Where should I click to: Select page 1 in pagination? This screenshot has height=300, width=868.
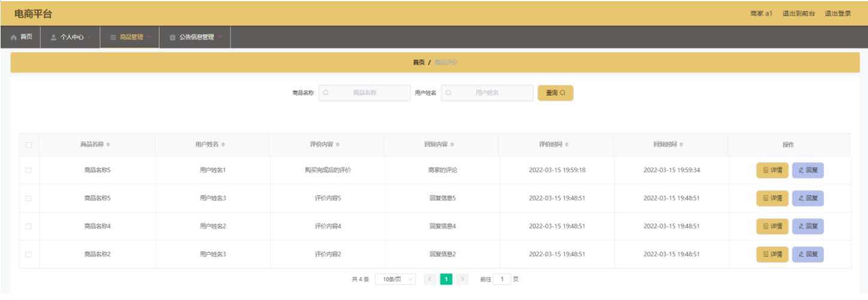[446, 279]
